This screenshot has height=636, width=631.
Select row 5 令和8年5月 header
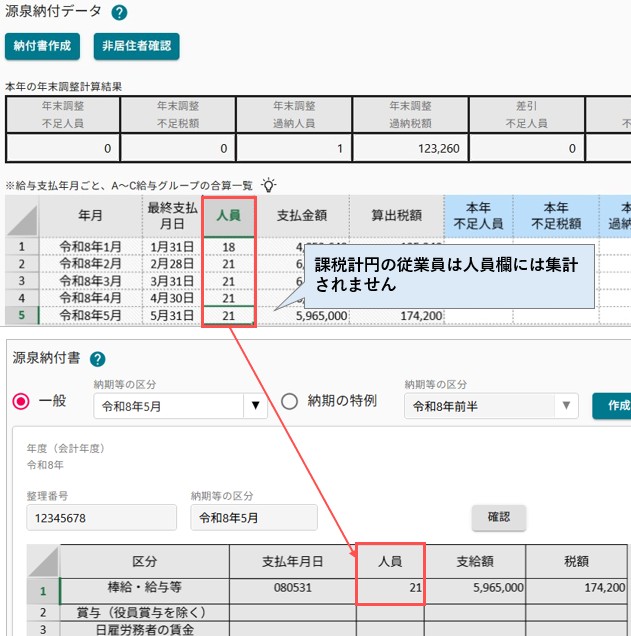coord(22,315)
